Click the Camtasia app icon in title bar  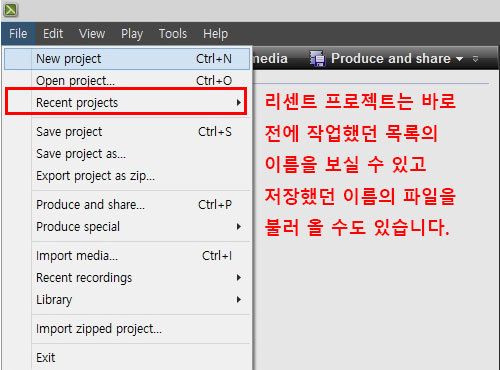[10, 10]
